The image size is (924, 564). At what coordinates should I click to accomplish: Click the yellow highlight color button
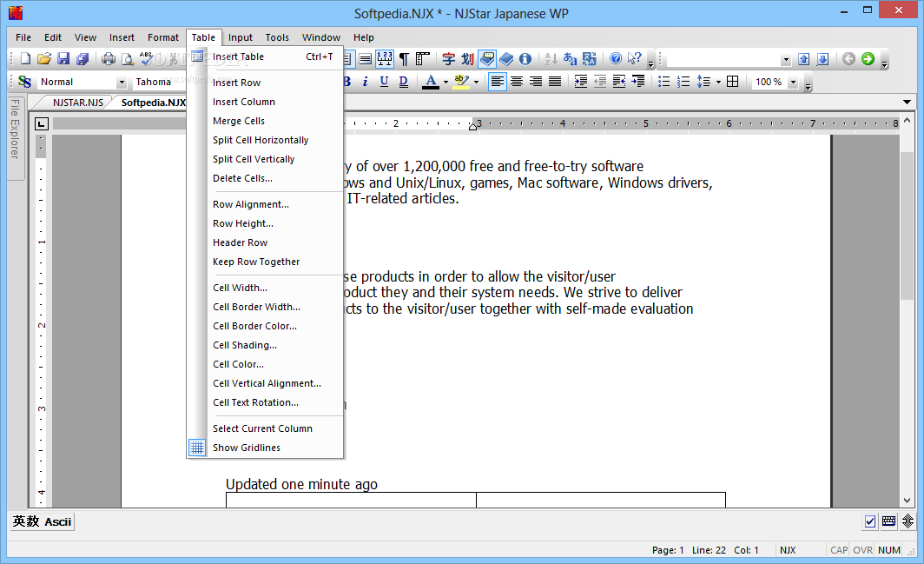pyautogui.click(x=462, y=82)
